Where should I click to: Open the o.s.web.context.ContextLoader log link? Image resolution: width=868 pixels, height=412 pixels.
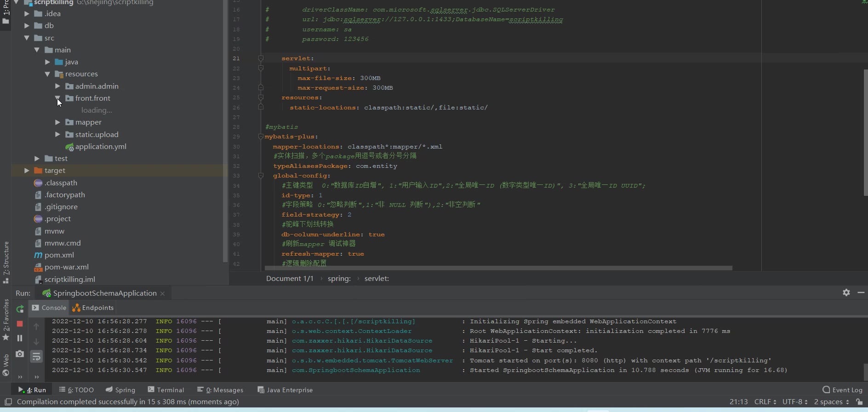[x=352, y=331]
